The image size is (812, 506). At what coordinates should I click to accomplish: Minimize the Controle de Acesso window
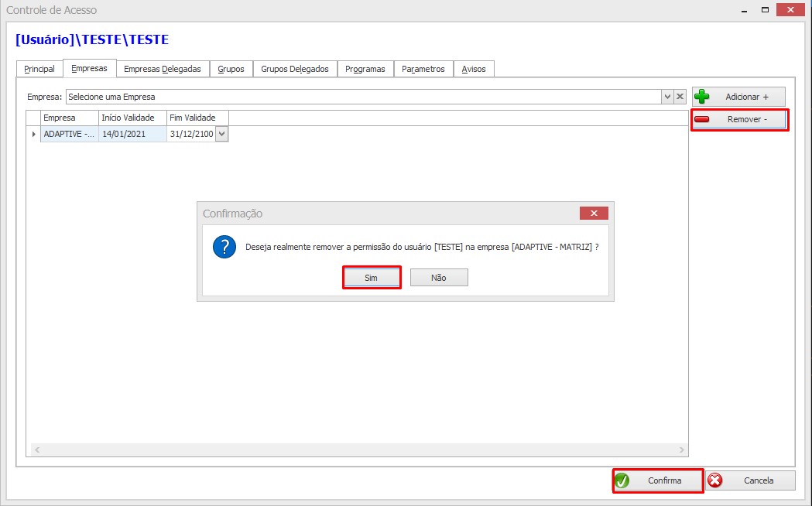point(744,10)
